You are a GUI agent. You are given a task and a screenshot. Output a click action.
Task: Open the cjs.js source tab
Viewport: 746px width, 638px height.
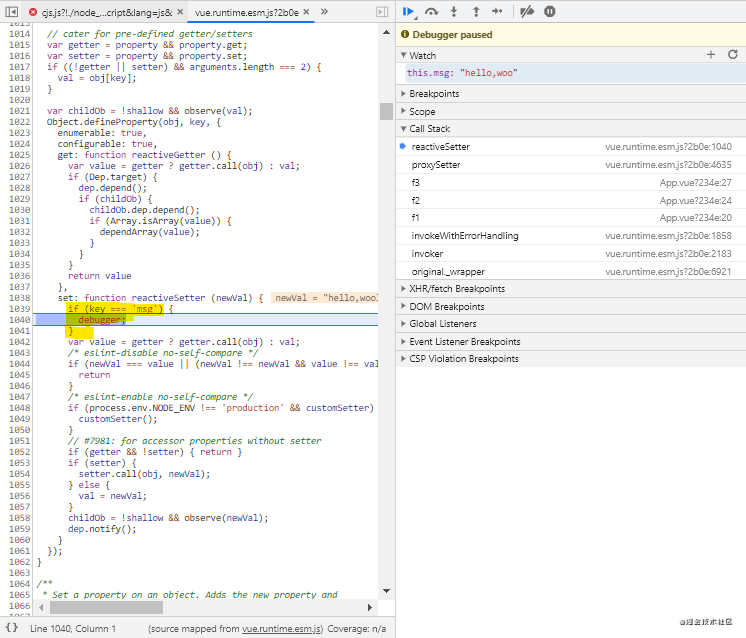point(107,12)
